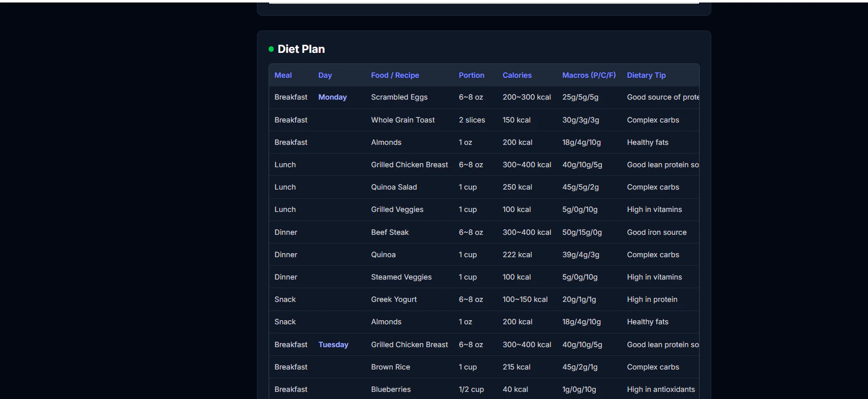
Task: Click the Calories column header
Action: point(517,75)
